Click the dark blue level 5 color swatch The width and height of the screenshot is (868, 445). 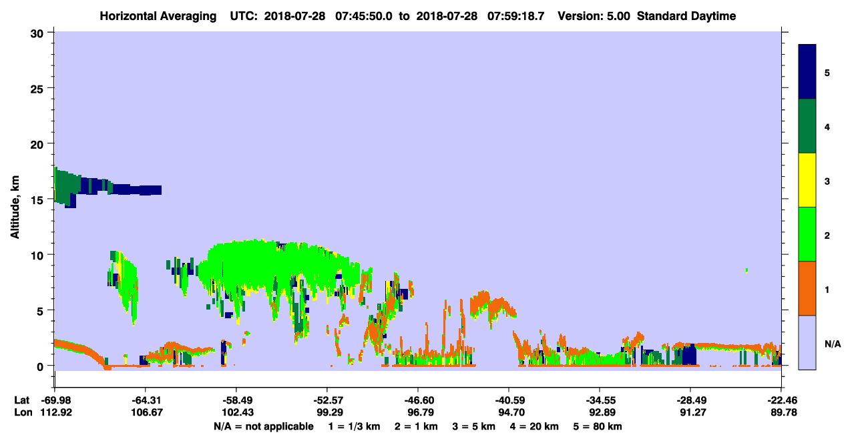click(807, 72)
